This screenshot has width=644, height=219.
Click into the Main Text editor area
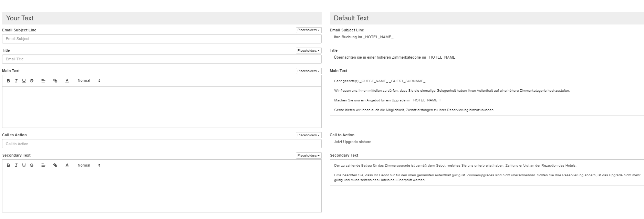162,107
